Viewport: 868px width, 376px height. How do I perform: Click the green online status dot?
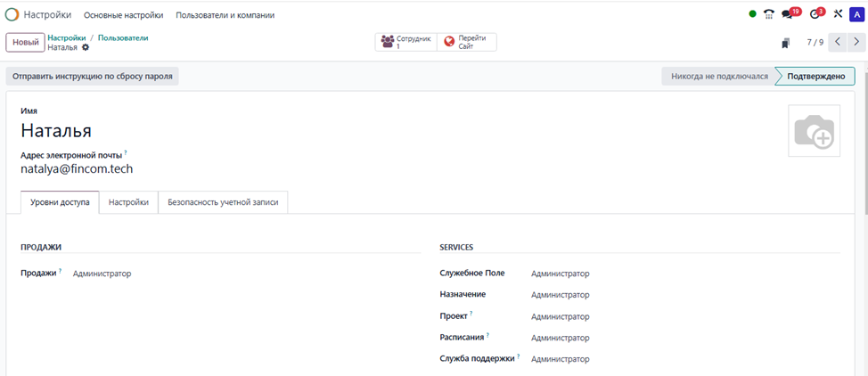click(x=753, y=14)
